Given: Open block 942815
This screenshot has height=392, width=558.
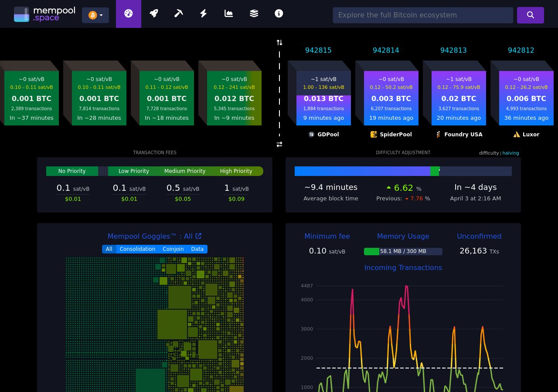Looking at the screenshot, I should pos(318,50).
